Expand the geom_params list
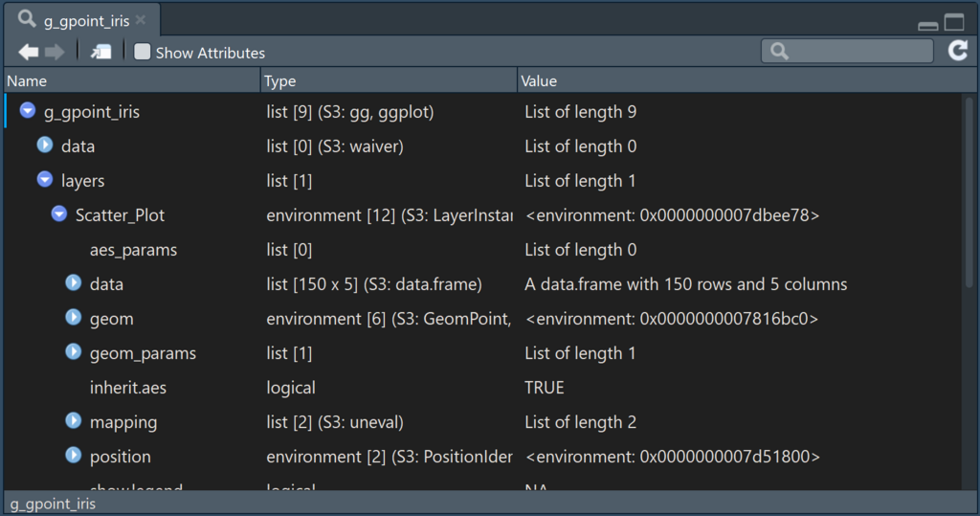Screen dimensions: 980x516 tap(74, 352)
